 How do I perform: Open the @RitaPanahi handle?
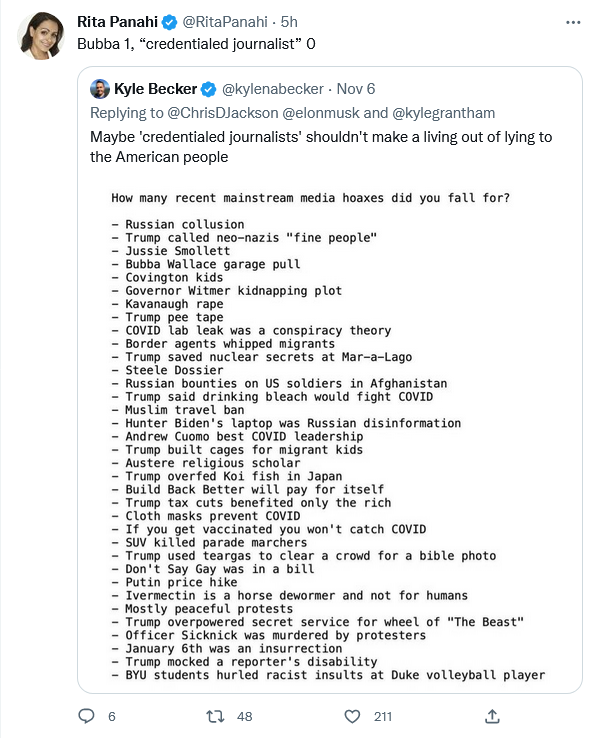pos(225,22)
